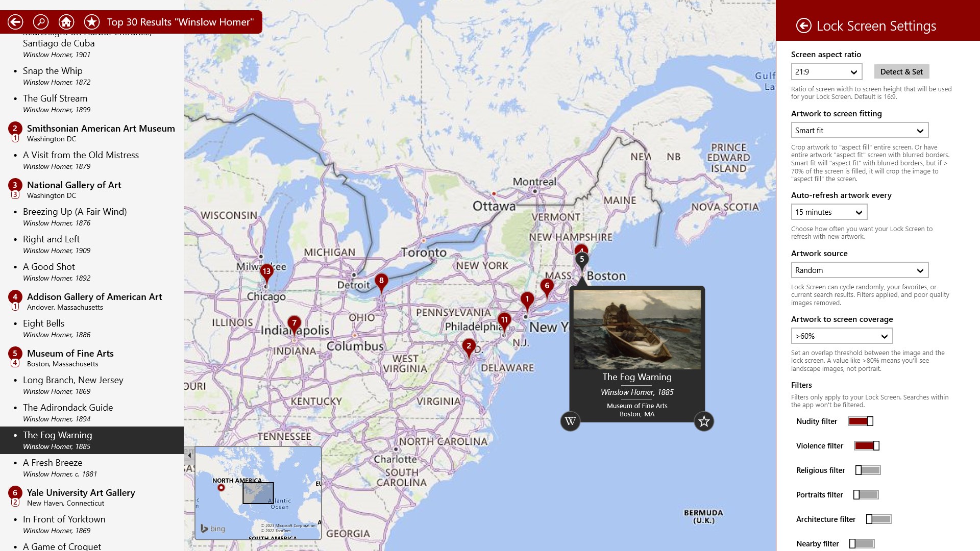The height and width of the screenshot is (551, 980).
Task: Open the Screen aspect ratio dropdown
Action: (826, 71)
